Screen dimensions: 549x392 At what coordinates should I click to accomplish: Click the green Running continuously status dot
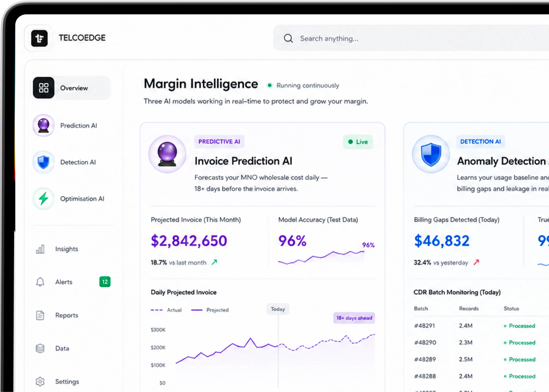(x=270, y=85)
